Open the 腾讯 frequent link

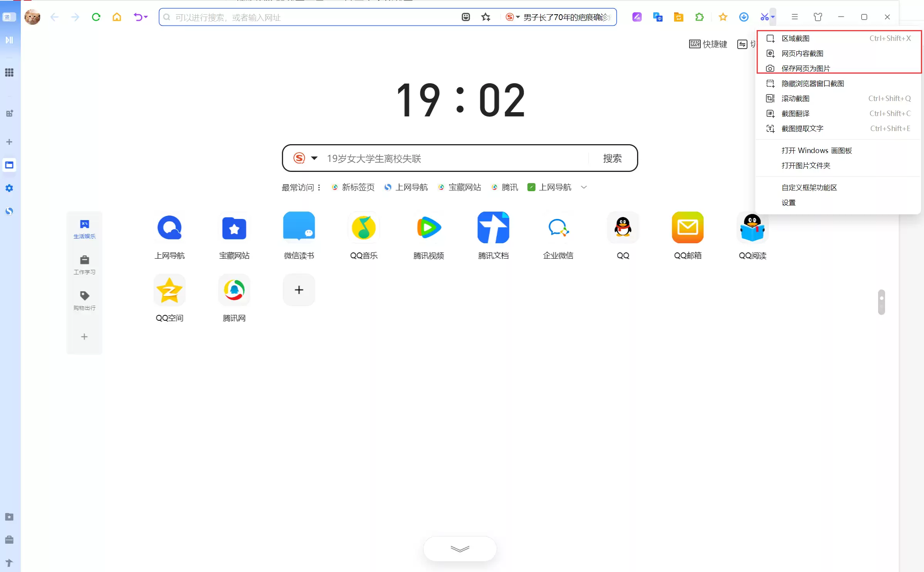(x=504, y=187)
